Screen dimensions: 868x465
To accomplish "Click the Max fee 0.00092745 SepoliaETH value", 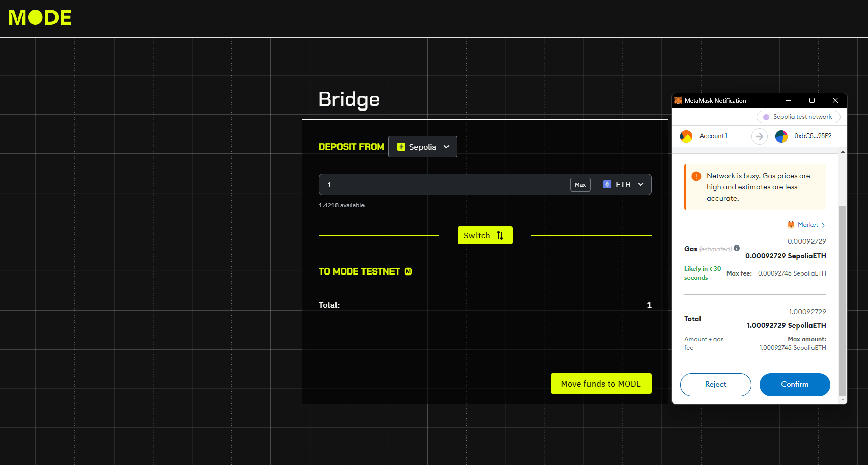I will click(792, 273).
